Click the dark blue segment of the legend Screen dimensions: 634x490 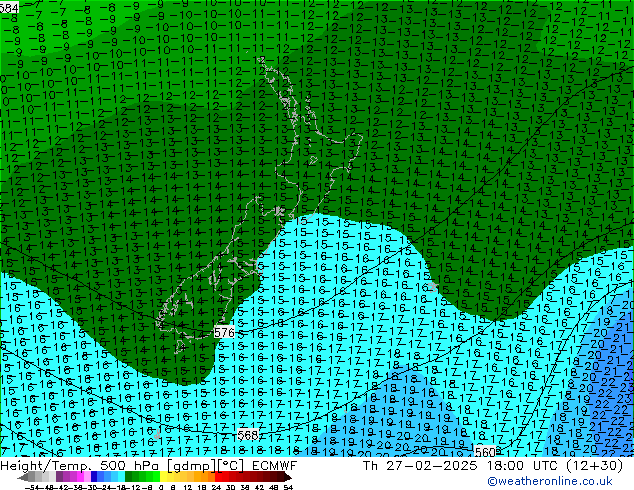click(x=94, y=478)
